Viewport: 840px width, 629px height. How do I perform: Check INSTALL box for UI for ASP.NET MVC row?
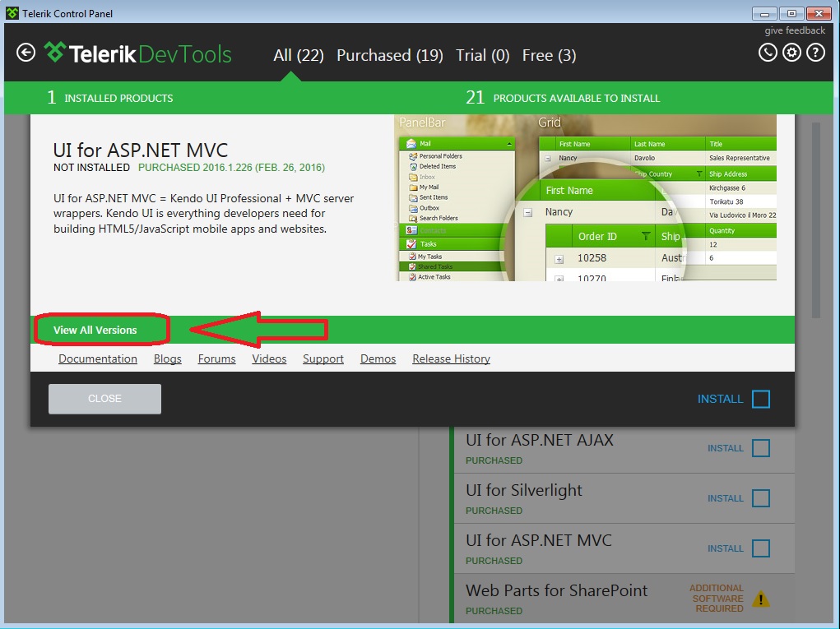coord(761,548)
